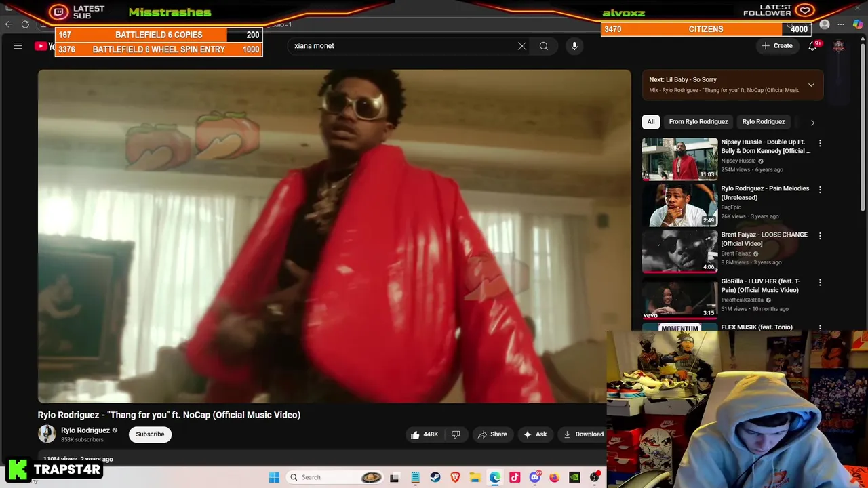
Task: Open the browser profile icon
Action: pyautogui.click(x=825, y=25)
